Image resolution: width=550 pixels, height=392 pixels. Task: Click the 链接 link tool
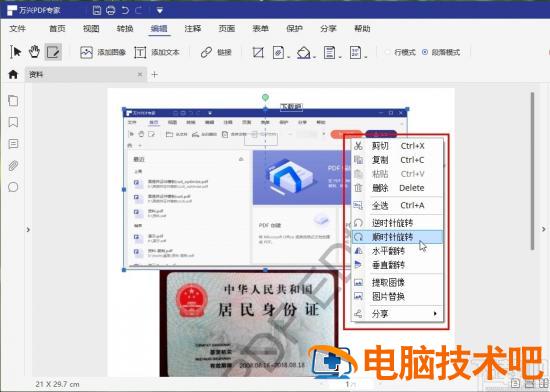coord(216,53)
